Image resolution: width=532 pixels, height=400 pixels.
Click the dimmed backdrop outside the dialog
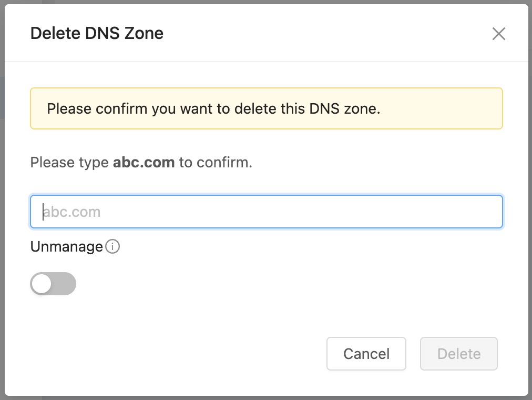point(2,204)
